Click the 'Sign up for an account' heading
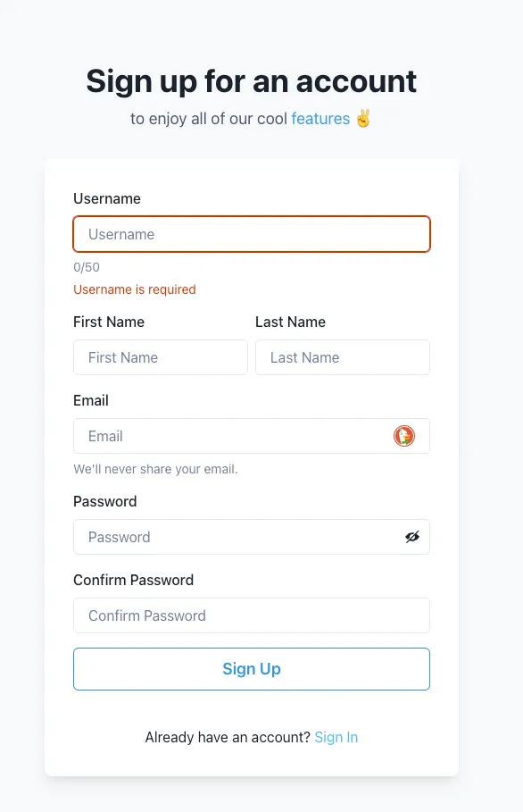 pos(252,81)
